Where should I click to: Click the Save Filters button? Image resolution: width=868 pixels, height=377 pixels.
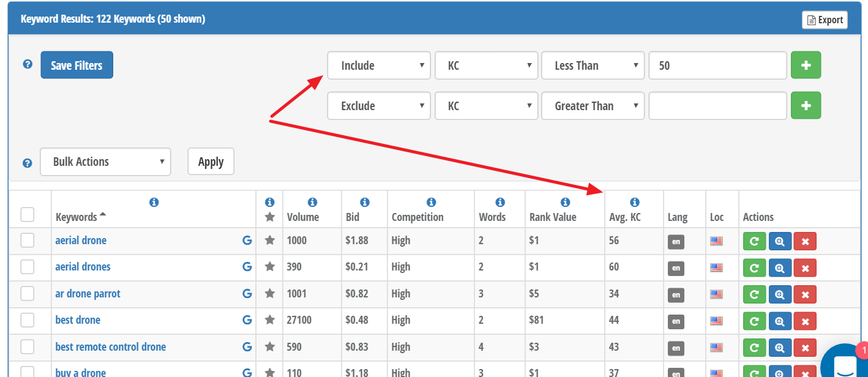click(77, 65)
